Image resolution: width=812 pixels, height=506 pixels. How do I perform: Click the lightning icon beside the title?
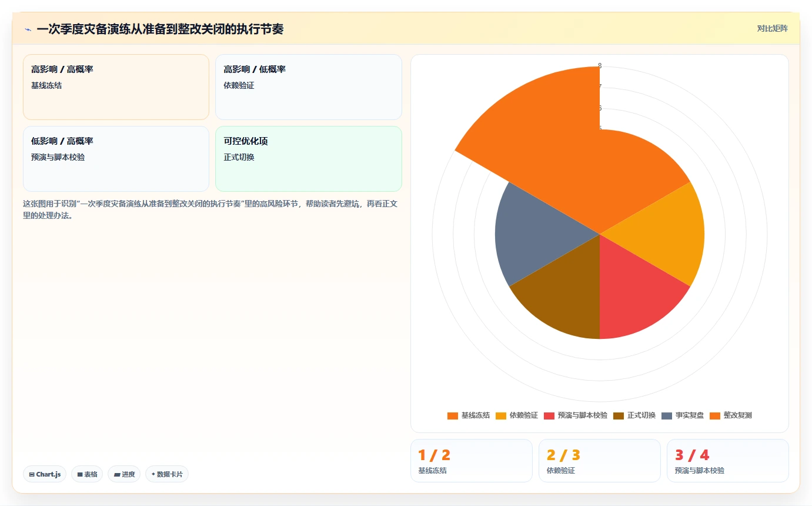(x=28, y=29)
